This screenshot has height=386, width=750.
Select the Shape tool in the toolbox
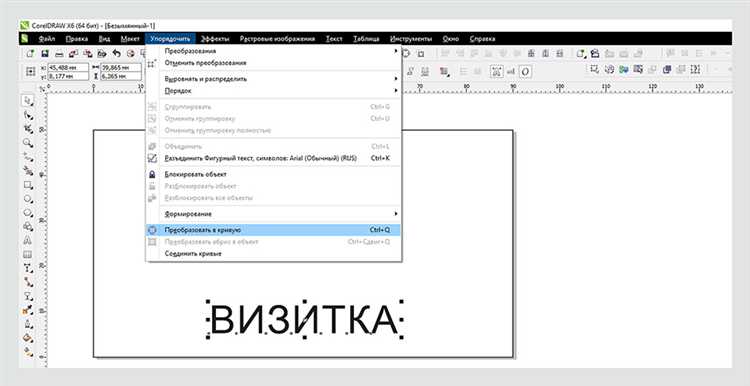pos(28,115)
